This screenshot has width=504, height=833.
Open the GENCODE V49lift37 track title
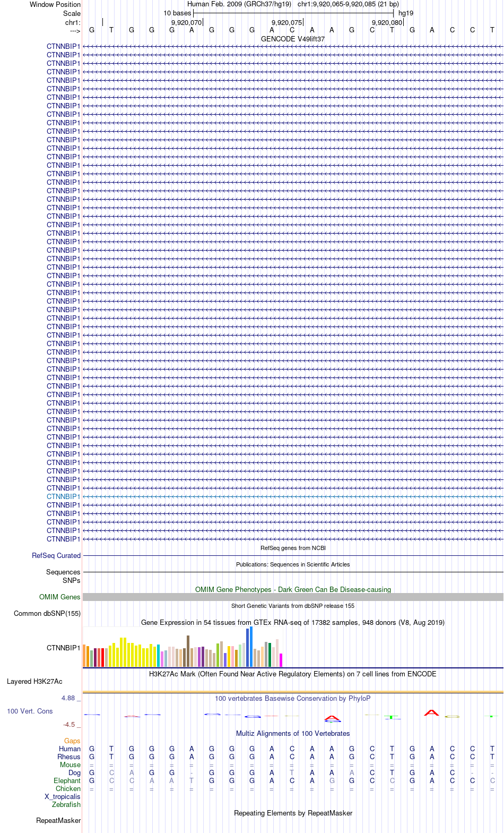tap(293, 39)
